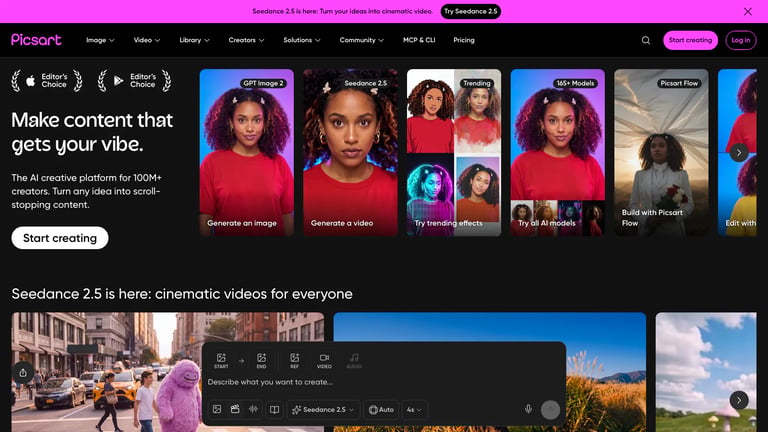
Task: Open the Auto aspect ratio selector
Action: pos(381,409)
